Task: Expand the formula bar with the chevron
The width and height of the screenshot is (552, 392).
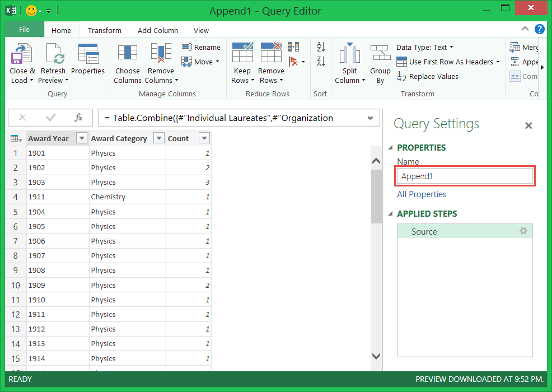Action: coord(370,118)
